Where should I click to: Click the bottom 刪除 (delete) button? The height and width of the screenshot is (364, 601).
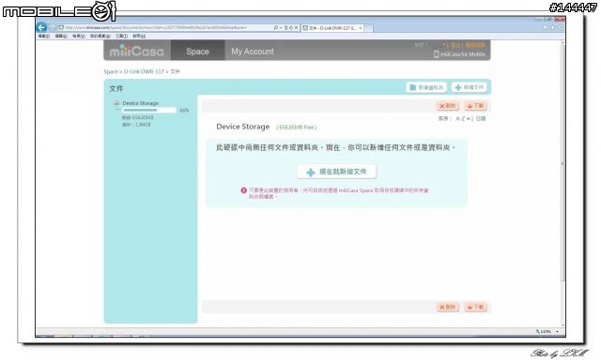(448, 307)
